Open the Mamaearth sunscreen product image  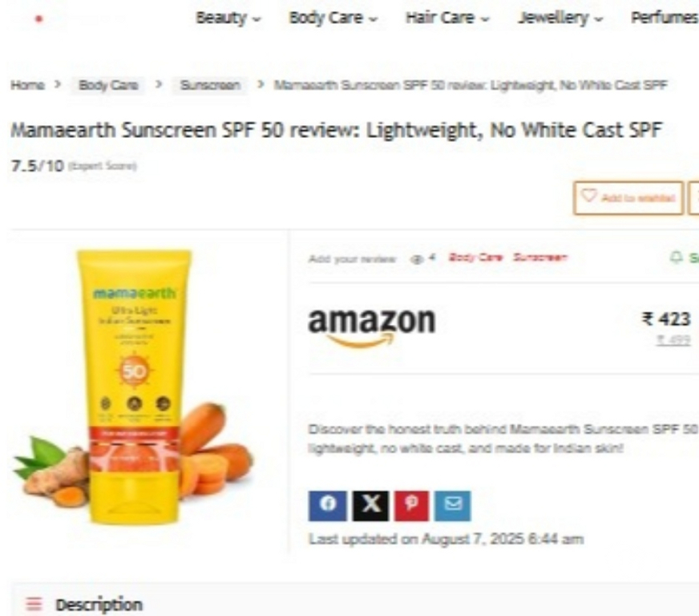[x=134, y=387]
